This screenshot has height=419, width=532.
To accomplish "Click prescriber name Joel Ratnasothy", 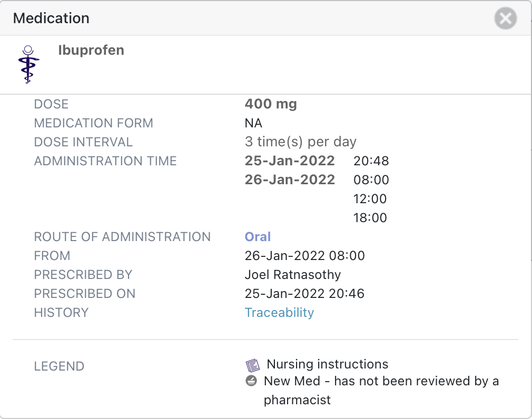I will tap(292, 275).
